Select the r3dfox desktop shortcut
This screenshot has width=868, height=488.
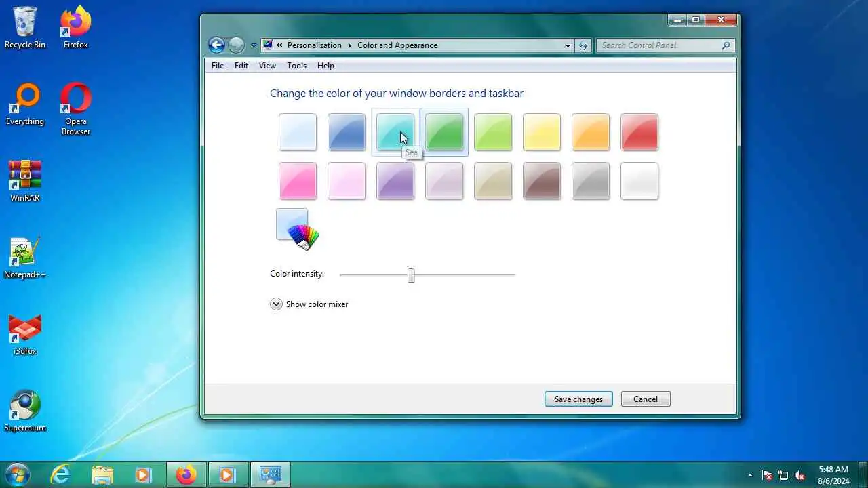coord(25,334)
